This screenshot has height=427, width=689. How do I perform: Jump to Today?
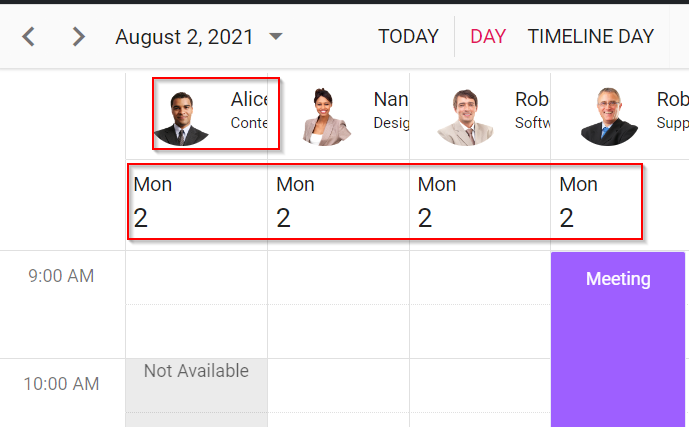(x=408, y=37)
